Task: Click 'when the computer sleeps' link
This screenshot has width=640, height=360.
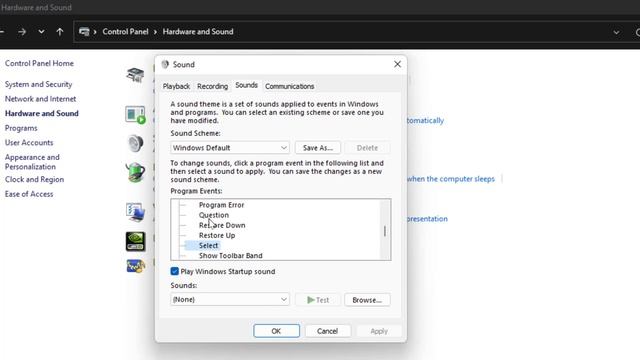Action: 451,179
